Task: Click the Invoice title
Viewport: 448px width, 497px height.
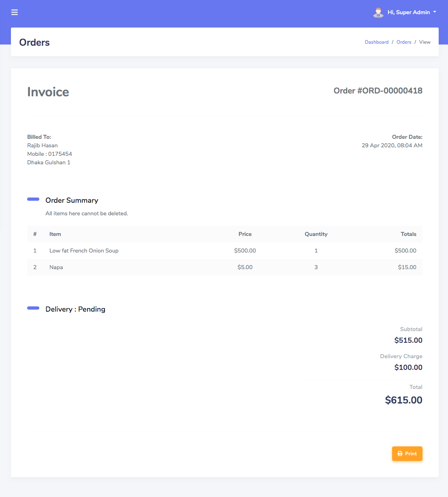Action: [x=48, y=92]
